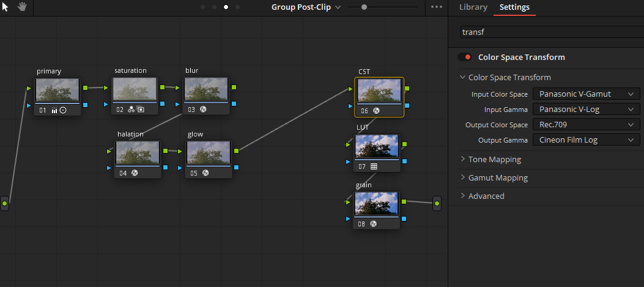Click the bars icon on primary node 01
The width and height of the screenshot is (644, 287).
point(54,110)
